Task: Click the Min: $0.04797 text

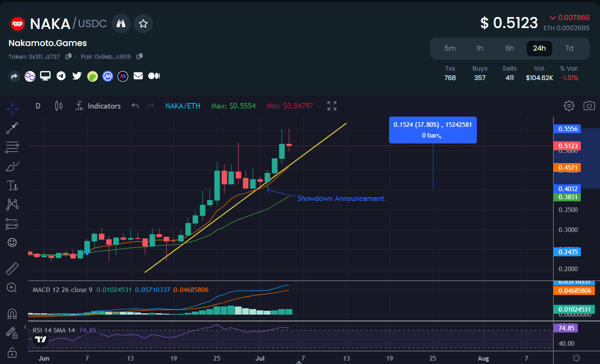Action: 290,106
